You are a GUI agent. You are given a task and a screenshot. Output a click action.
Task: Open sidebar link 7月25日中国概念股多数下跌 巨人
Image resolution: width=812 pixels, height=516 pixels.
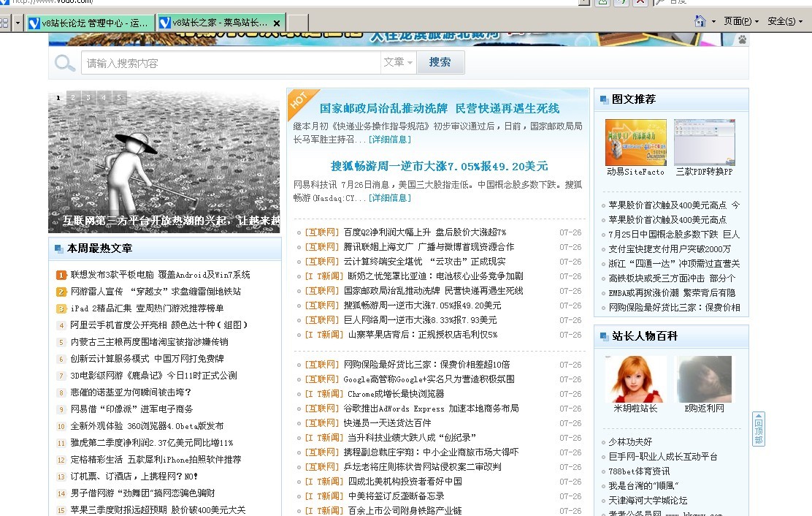click(x=674, y=235)
